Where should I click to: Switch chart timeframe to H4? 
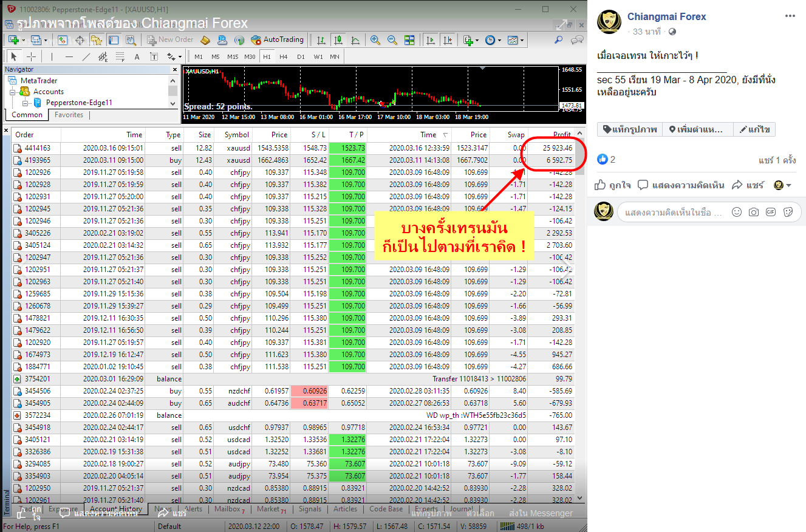pos(284,57)
